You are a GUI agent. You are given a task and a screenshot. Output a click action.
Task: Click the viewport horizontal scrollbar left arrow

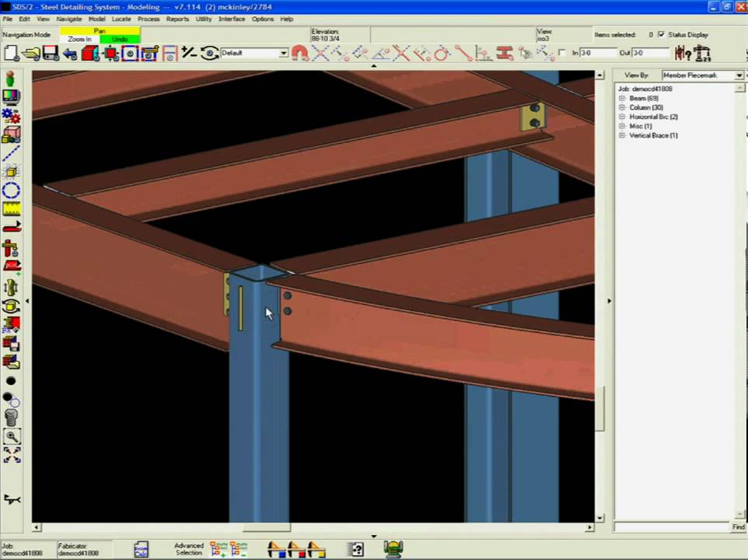37,527
